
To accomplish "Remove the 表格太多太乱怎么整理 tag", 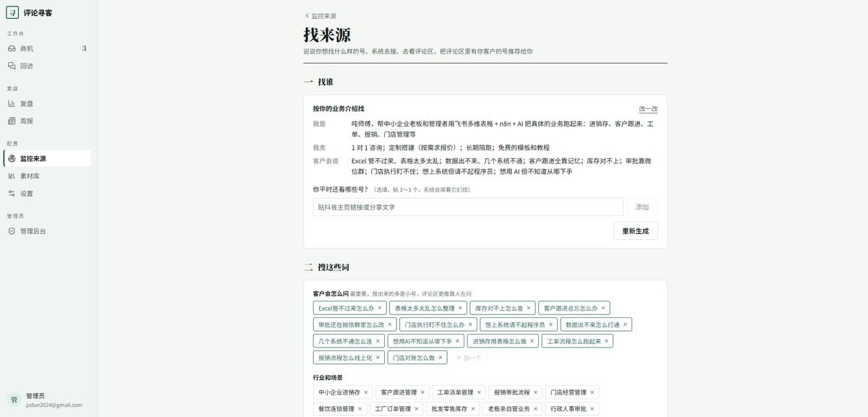I will 460,308.
